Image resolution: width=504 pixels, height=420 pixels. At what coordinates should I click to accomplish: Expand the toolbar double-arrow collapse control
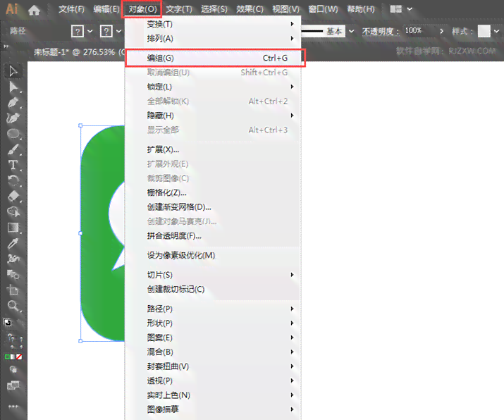[6, 47]
